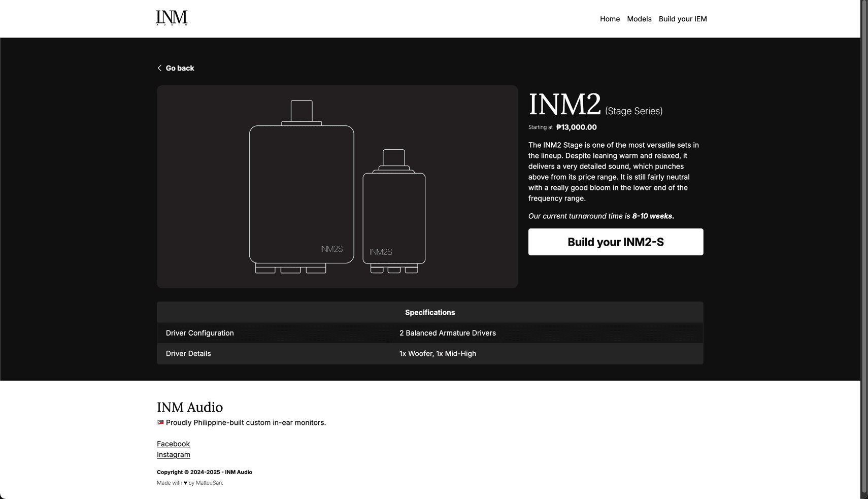Click the INM Audio logo

[171, 17]
